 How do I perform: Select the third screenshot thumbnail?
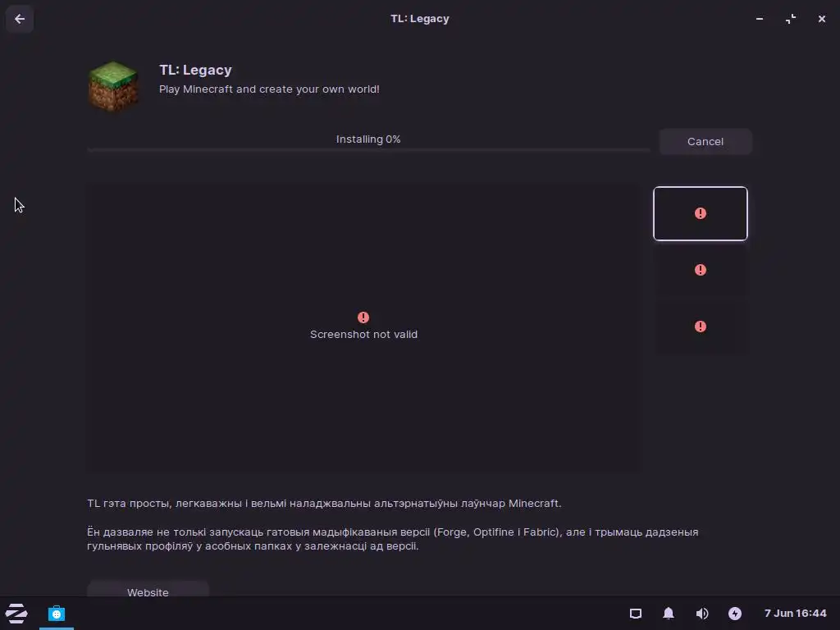[701, 326]
